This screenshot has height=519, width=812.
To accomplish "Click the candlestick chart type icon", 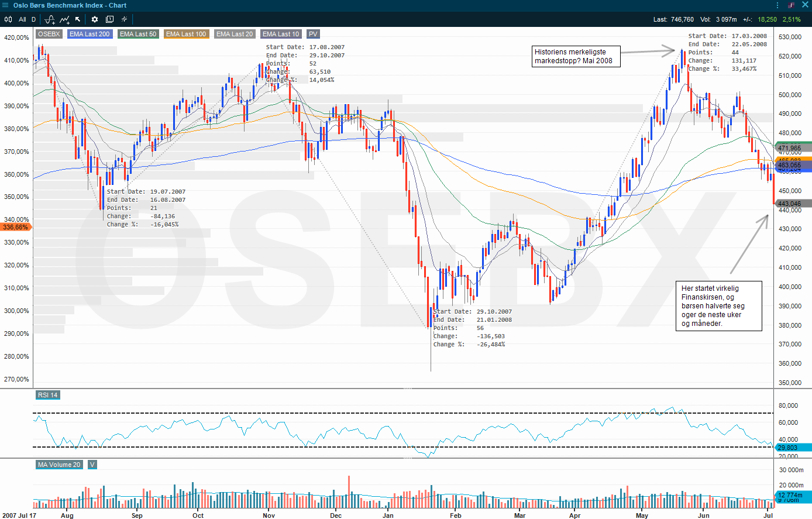I will coord(8,19).
